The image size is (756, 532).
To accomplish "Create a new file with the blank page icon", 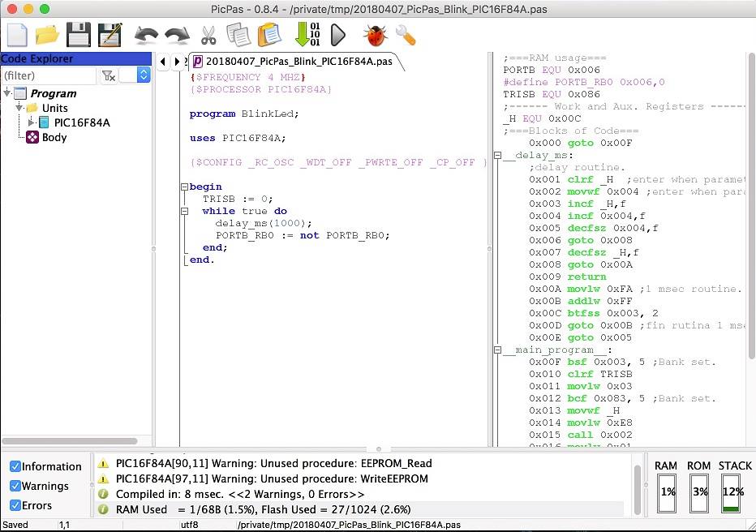I will [17, 35].
